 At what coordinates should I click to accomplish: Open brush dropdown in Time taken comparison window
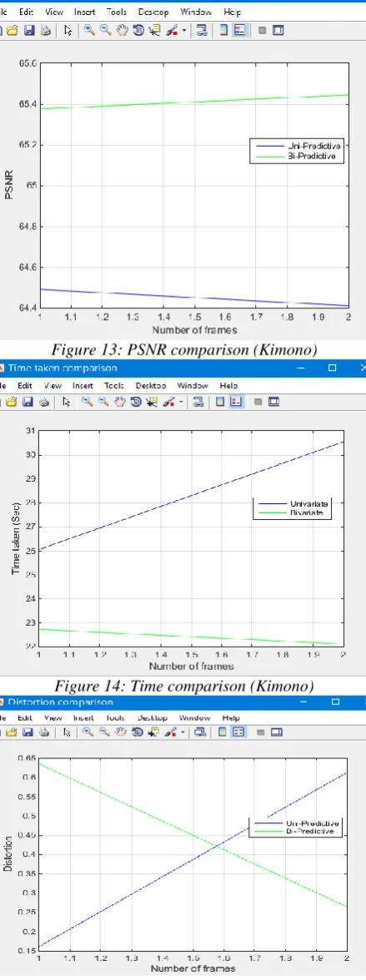click(x=182, y=402)
